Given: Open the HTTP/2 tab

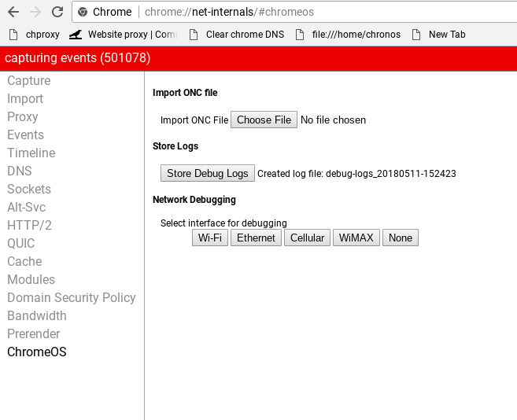Looking at the screenshot, I should [x=29, y=226].
